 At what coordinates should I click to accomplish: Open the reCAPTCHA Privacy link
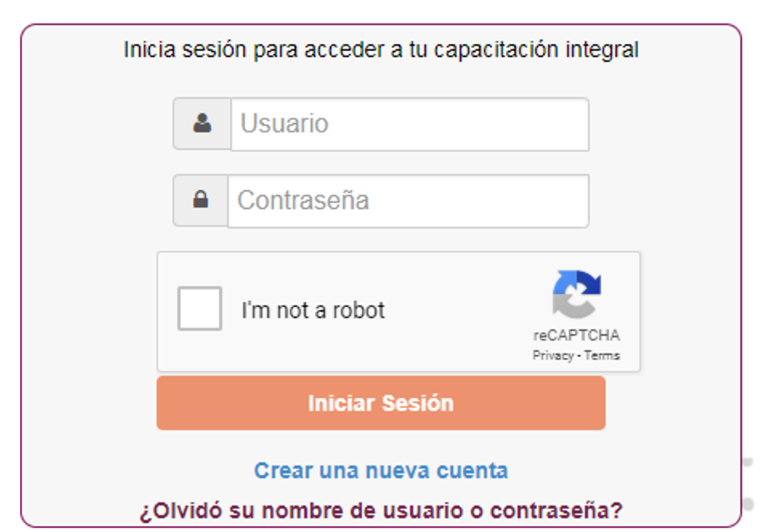tap(553, 356)
